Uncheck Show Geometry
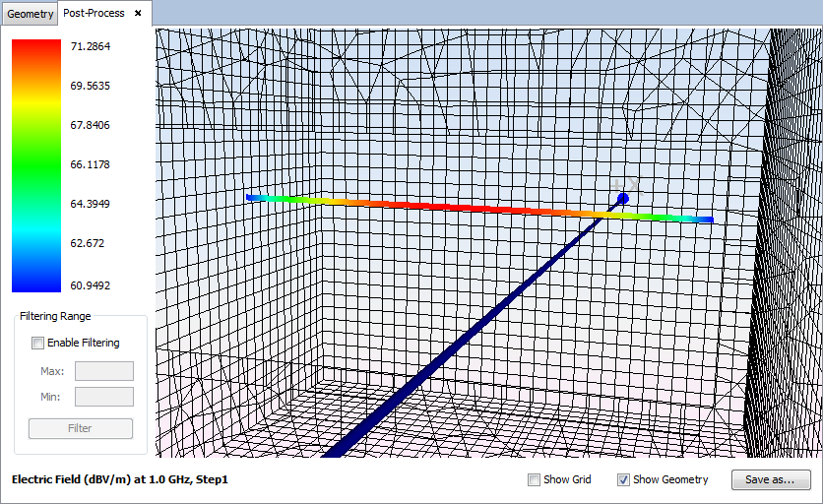This screenshot has height=504, width=823. (x=623, y=480)
